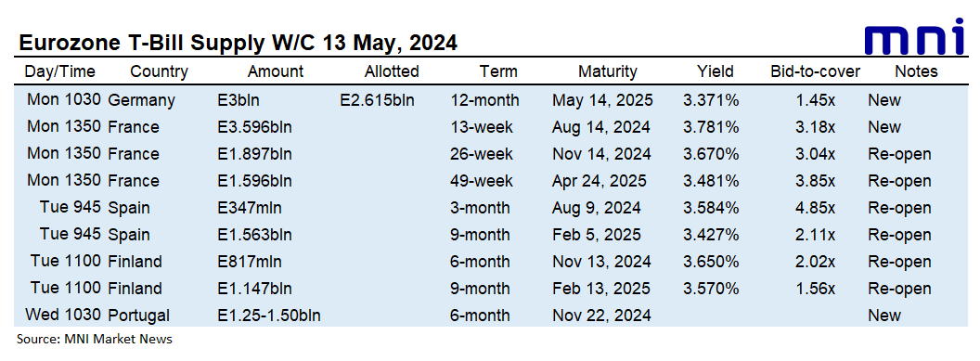980x361 pixels.
Task: Click the Bid-to-cover column header
Action: coord(815,71)
